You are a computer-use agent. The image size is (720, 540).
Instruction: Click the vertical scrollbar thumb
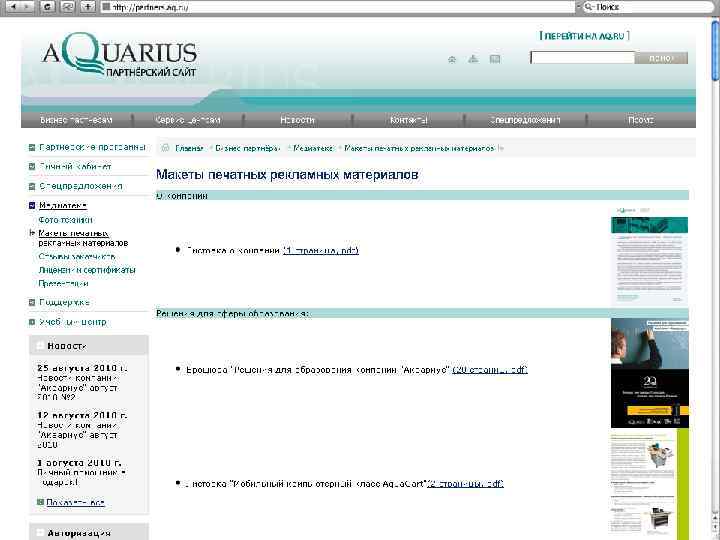[715, 51]
